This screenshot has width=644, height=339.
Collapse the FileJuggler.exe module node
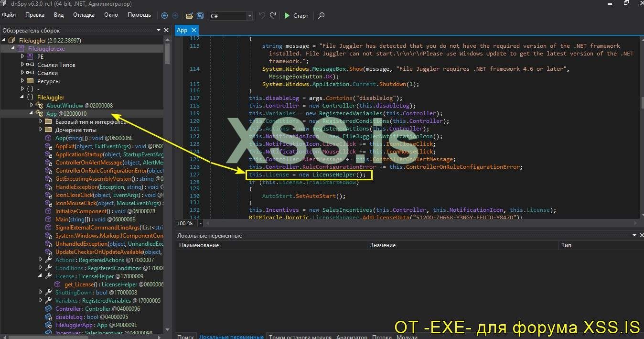pyautogui.click(x=13, y=49)
